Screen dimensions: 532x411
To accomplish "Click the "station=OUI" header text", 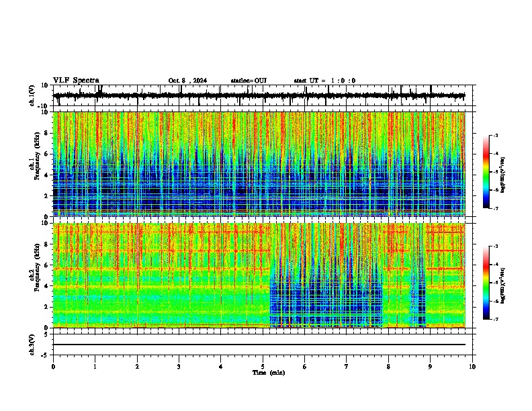I will [249, 81].
